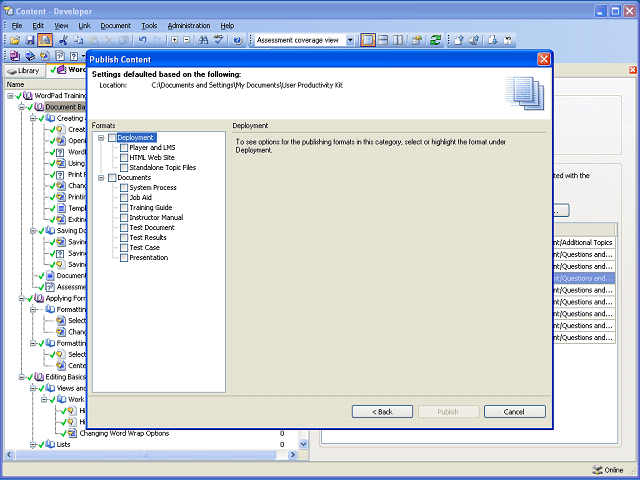Viewport: 640px width, 480px height.
Task: Click the Copy icon in toolbar
Action: (x=78, y=40)
